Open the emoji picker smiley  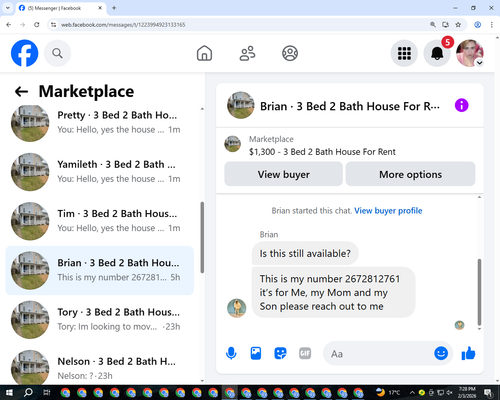pos(441,353)
